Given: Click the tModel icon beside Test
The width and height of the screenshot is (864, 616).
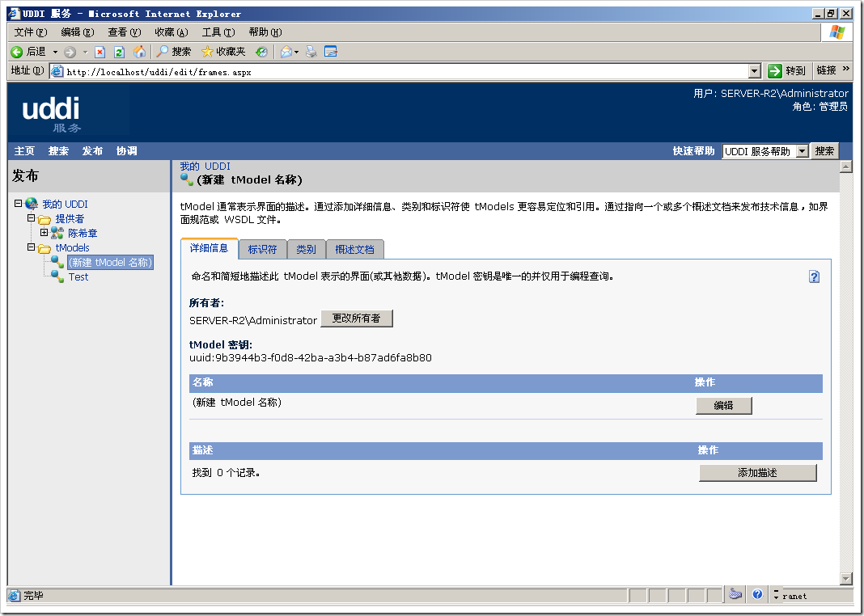Looking at the screenshot, I should (x=57, y=276).
